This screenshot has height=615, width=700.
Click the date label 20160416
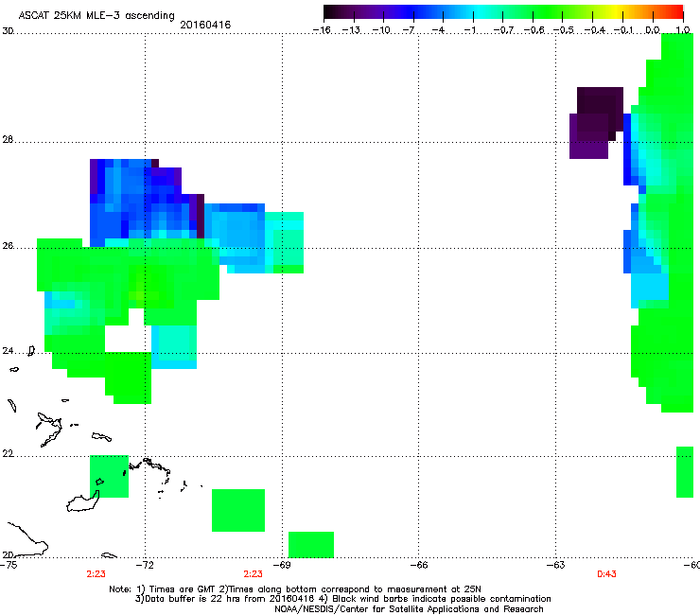[205, 25]
